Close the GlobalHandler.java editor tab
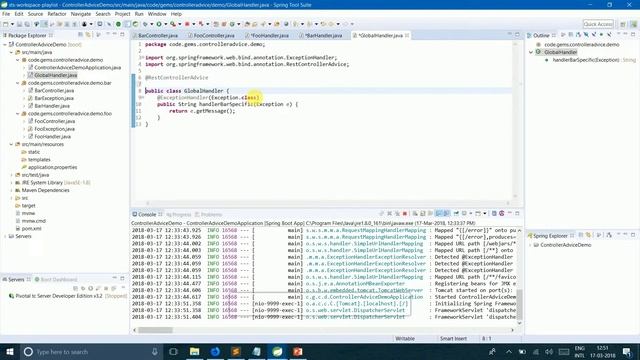This screenshot has width=640, height=360. (407, 36)
